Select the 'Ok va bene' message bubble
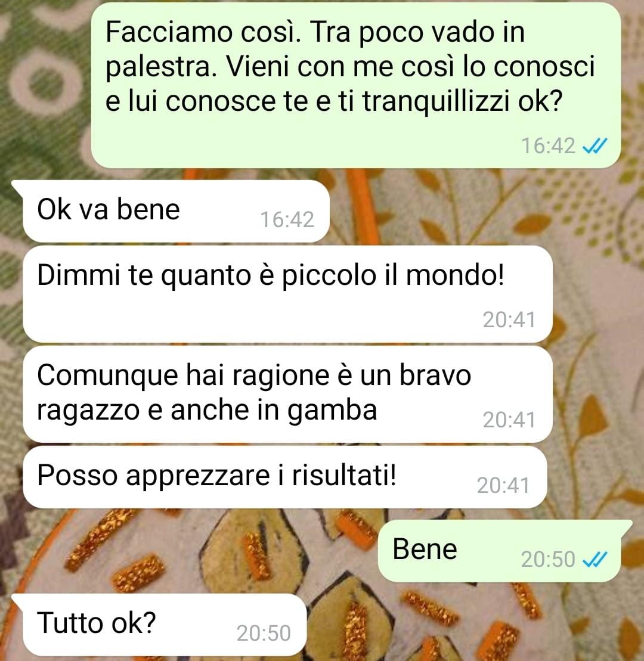The image size is (644, 661). [176, 211]
